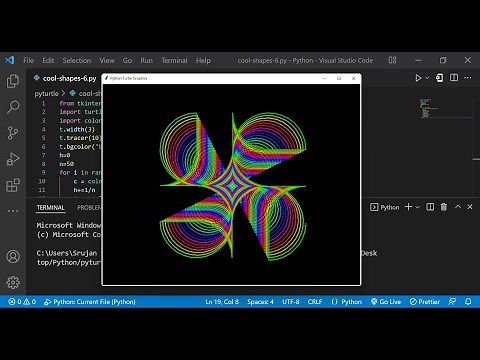Split the editor right

[x=454, y=78]
